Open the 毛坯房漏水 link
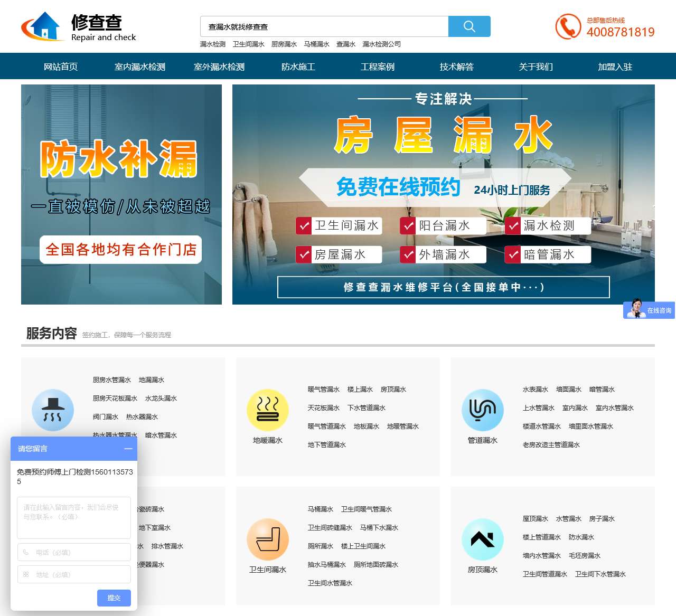The width and height of the screenshot is (676, 616). pos(585,556)
